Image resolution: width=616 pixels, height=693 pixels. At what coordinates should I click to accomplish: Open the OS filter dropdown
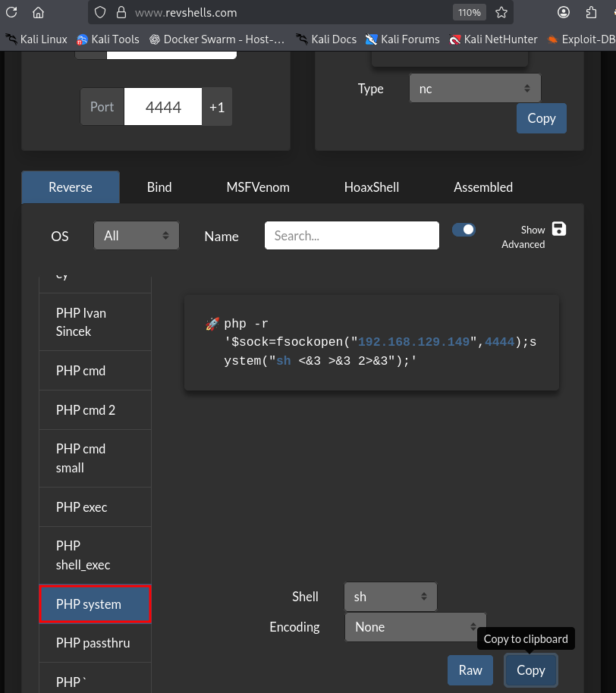coord(137,236)
